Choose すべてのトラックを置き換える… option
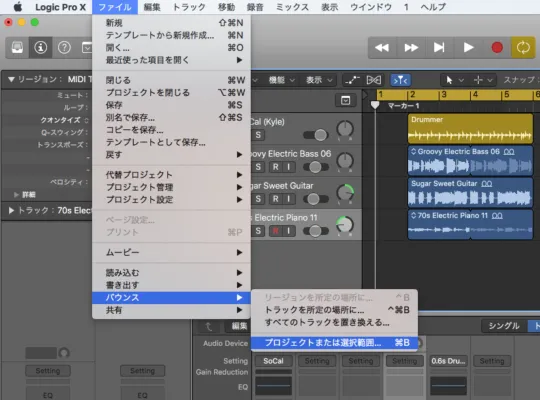Viewport: 540px width, 400px height. click(x=334, y=322)
